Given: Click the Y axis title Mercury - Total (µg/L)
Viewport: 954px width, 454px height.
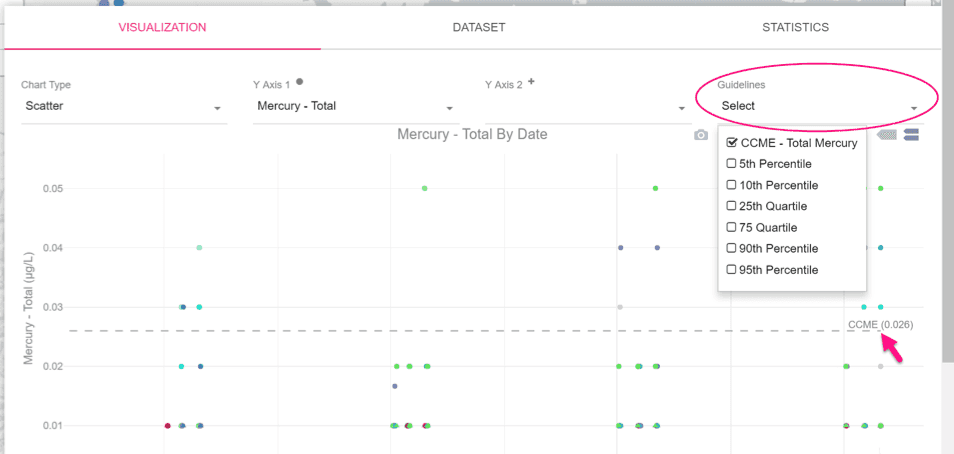Looking at the screenshot, I should point(28,307).
